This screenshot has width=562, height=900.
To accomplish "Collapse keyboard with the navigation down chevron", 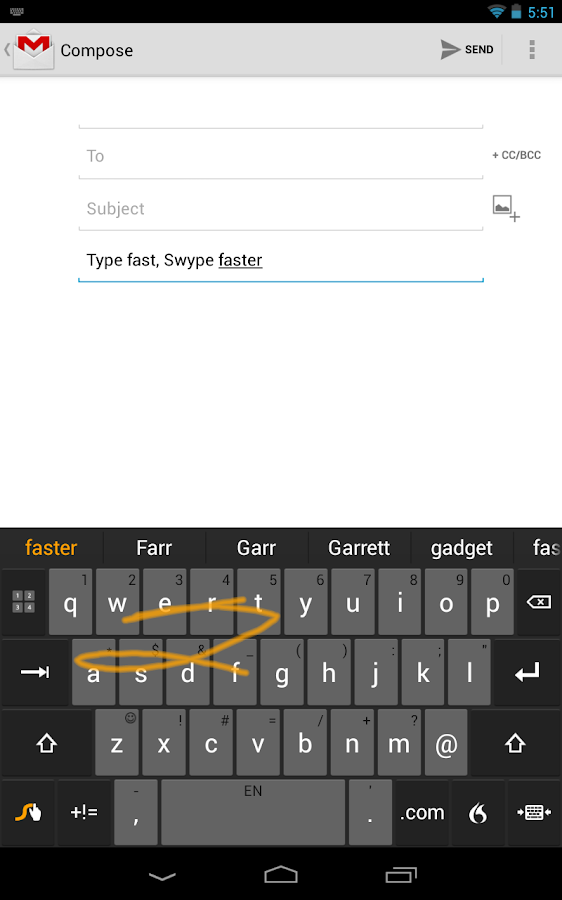I will pos(162,876).
